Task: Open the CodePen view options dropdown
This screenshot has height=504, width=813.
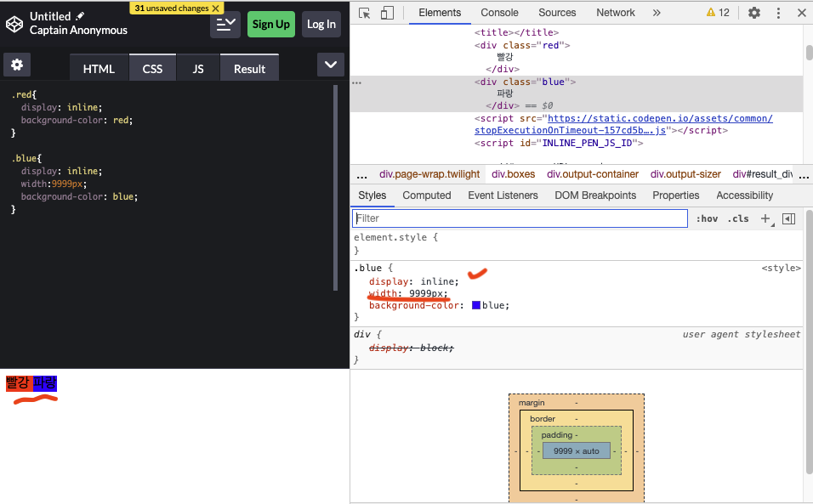Action: click(225, 24)
